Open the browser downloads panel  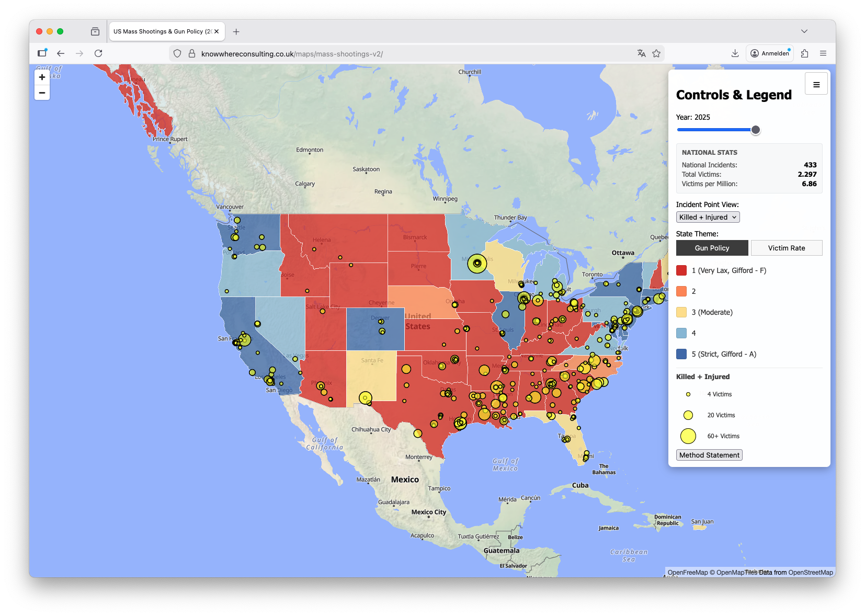(735, 53)
